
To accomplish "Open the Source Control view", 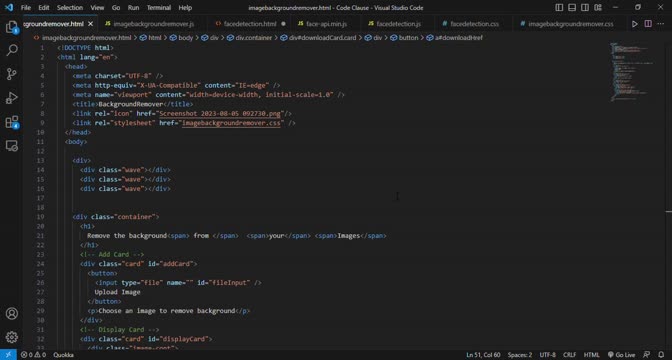I will point(12,74).
